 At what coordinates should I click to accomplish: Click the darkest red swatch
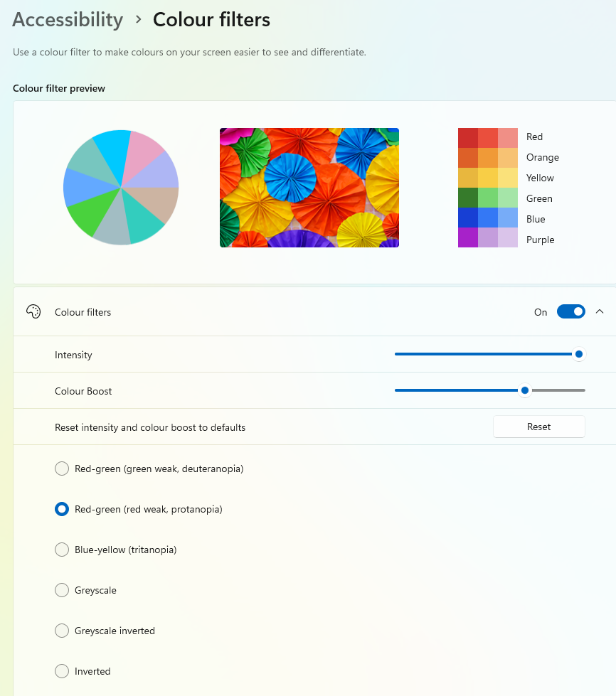467,137
